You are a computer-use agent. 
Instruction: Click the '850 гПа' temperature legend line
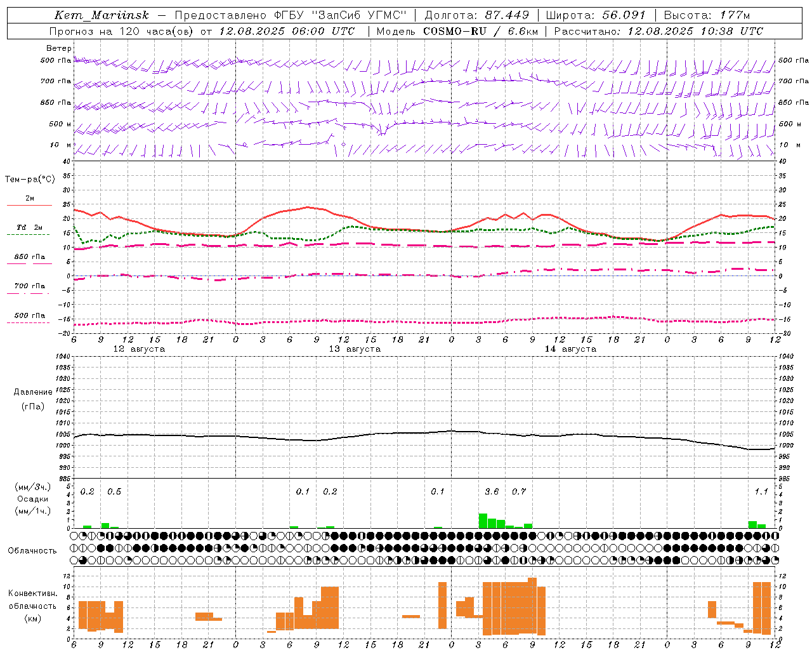coord(29,263)
